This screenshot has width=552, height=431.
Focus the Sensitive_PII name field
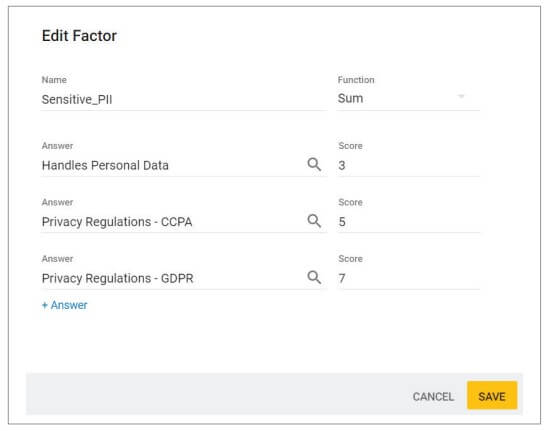point(184,99)
